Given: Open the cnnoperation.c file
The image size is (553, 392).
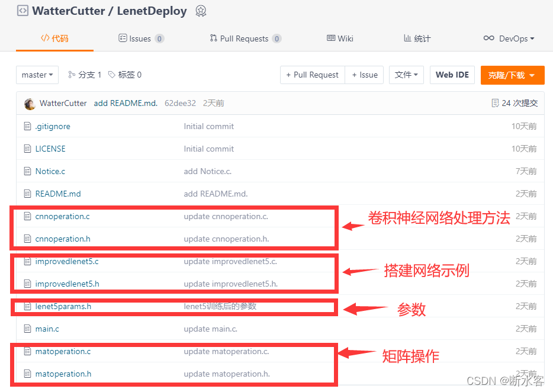Looking at the screenshot, I should tap(62, 216).
